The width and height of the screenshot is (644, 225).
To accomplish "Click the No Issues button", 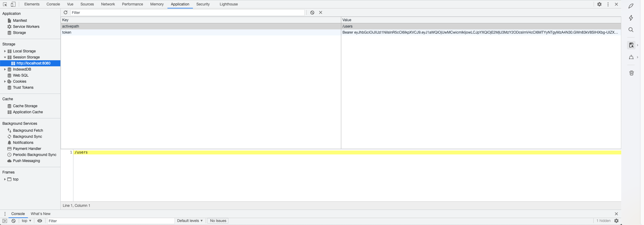I will pos(218,221).
